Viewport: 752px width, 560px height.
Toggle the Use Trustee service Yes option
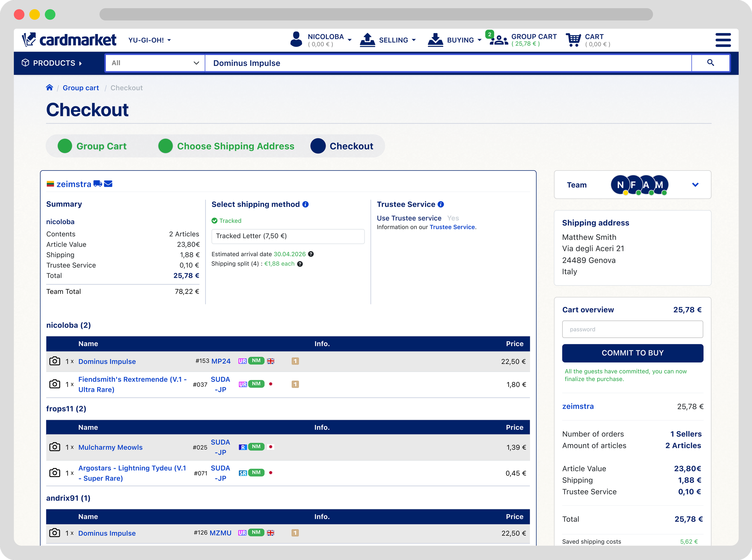coord(453,218)
